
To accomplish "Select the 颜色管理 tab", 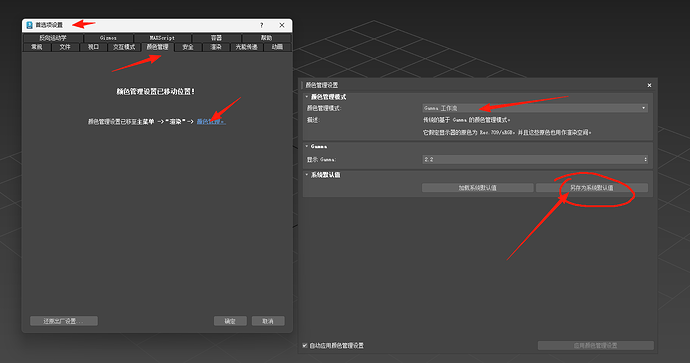I will point(157,47).
